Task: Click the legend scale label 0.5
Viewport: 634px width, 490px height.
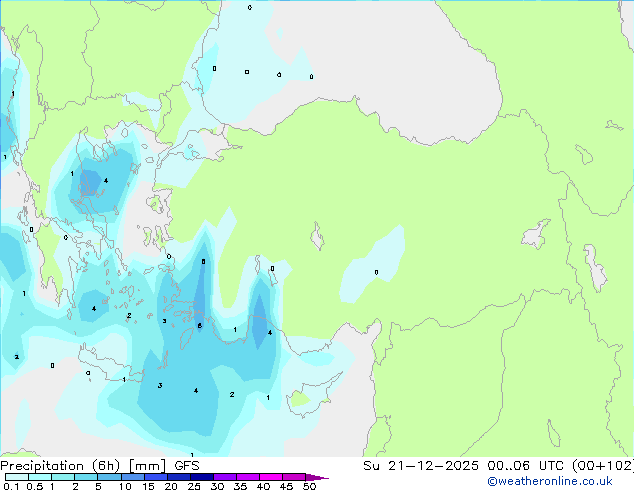Action: point(35,486)
